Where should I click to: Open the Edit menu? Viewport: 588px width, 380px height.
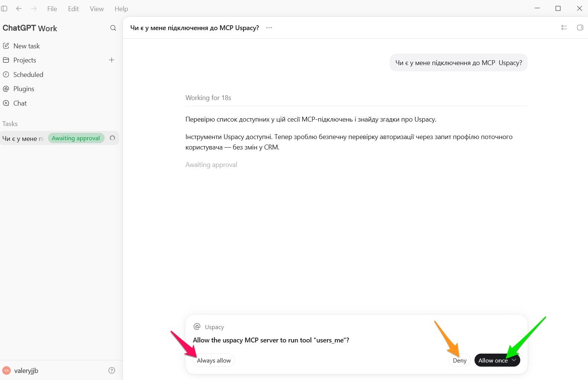(73, 9)
